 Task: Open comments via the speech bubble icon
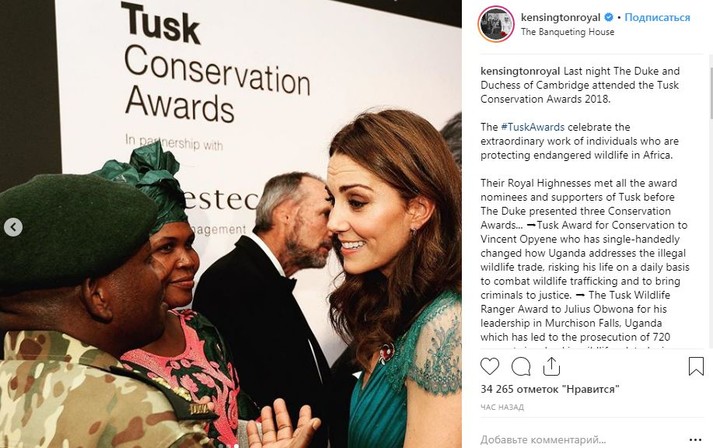tap(521, 367)
